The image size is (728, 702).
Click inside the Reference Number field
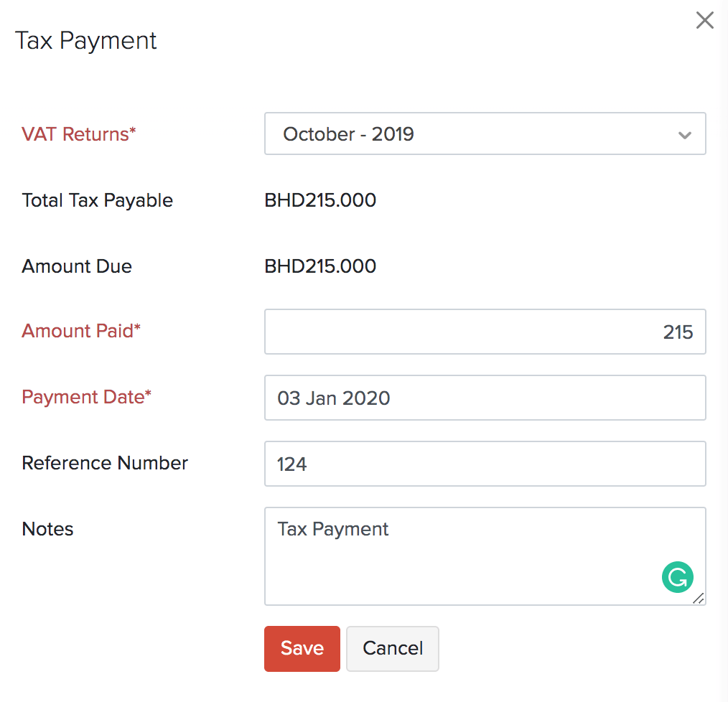(x=485, y=464)
